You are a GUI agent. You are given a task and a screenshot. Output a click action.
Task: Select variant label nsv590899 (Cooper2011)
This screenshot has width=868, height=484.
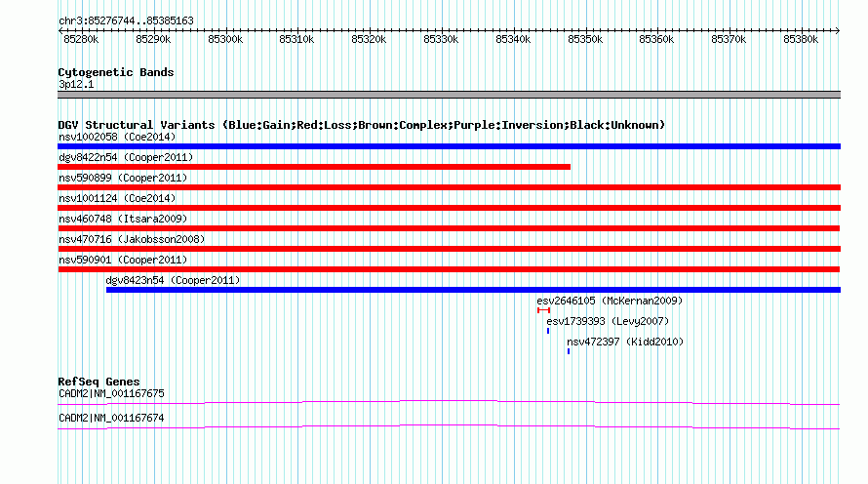(123, 178)
